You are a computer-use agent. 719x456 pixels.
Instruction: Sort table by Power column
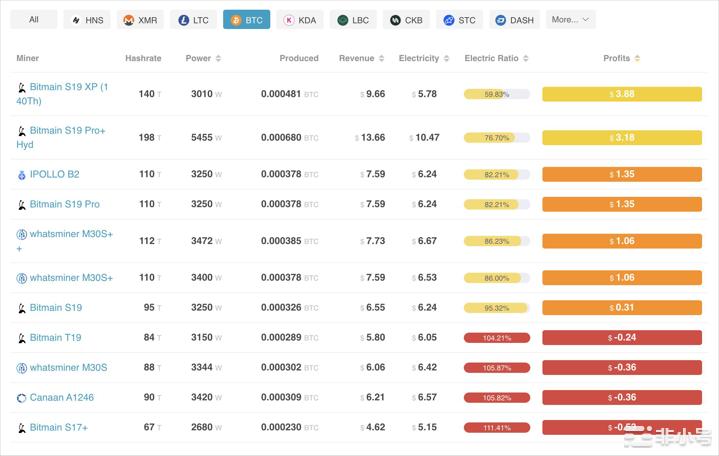[198, 58]
